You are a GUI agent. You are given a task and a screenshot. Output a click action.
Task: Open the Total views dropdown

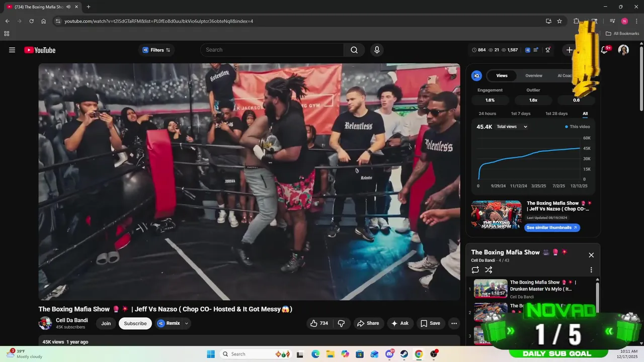pos(512,127)
